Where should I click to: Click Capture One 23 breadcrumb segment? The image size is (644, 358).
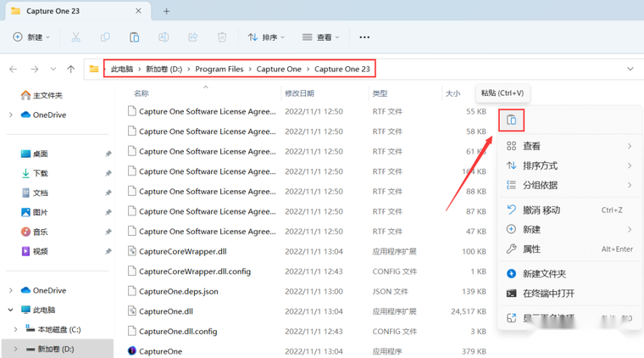342,69
